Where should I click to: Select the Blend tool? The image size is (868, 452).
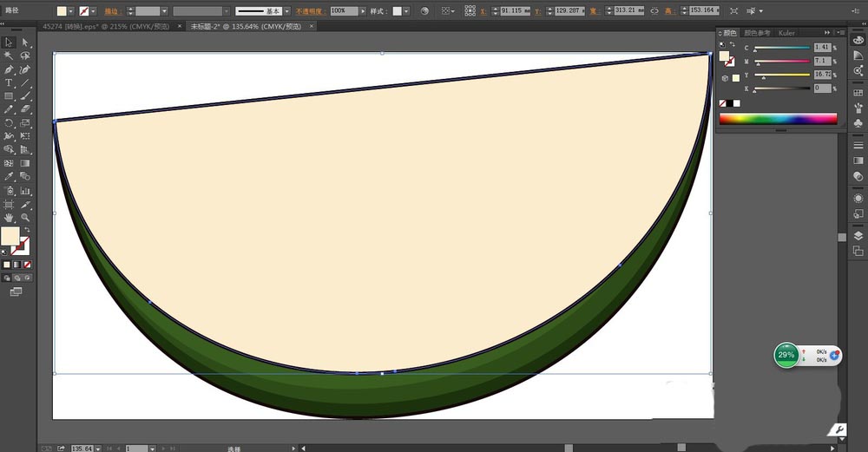point(25,176)
